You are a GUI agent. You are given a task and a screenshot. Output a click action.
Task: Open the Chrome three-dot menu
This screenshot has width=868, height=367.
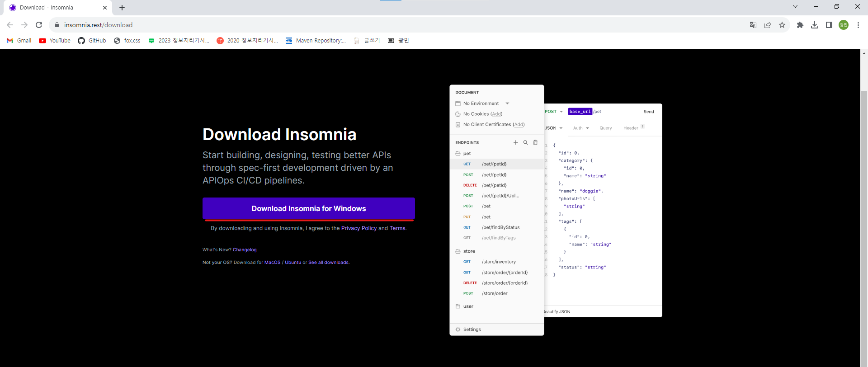pyautogui.click(x=858, y=25)
